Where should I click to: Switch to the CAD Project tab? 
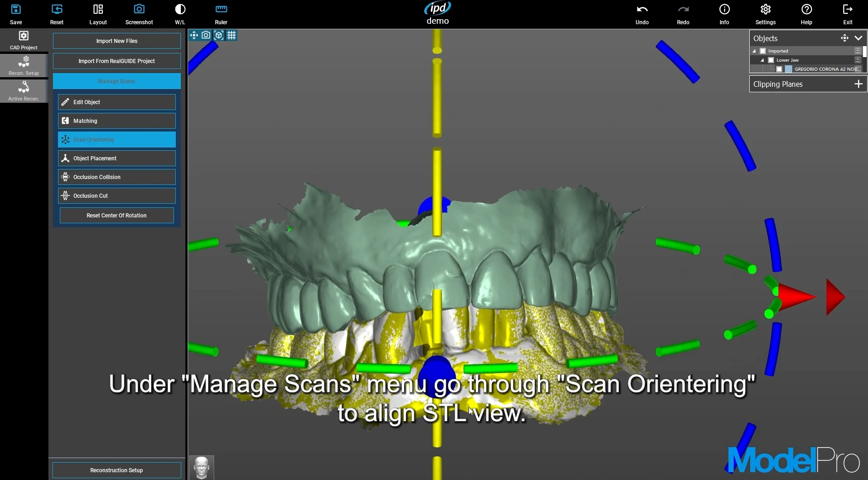tap(24, 40)
